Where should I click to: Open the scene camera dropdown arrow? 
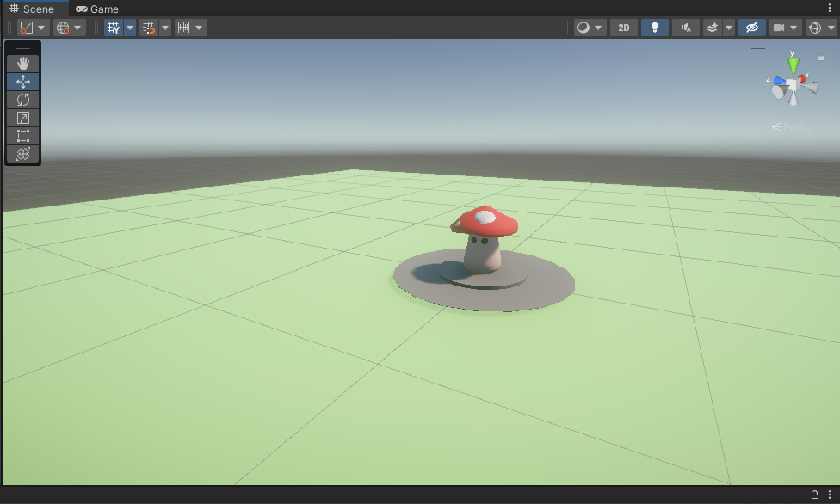(794, 28)
